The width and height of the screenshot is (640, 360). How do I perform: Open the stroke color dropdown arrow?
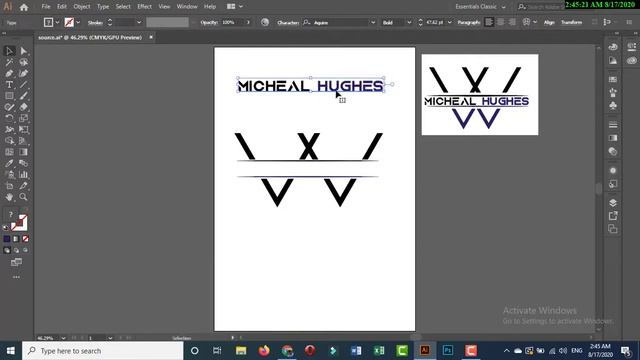78,22
